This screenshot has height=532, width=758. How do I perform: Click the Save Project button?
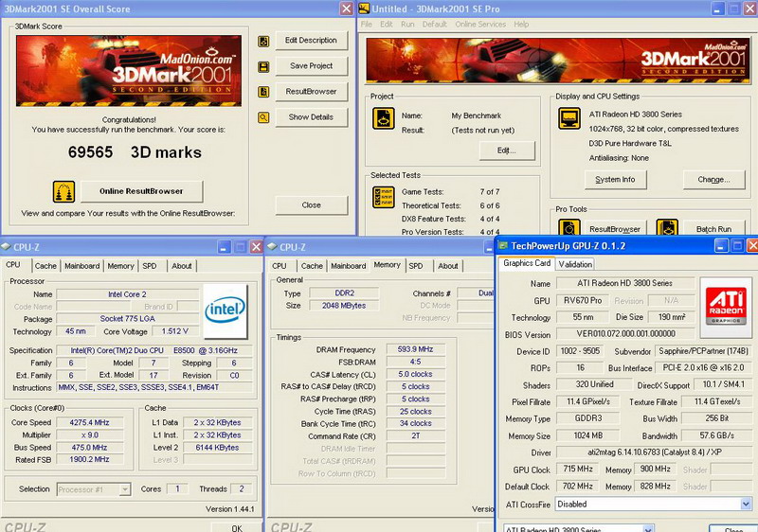point(311,66)
